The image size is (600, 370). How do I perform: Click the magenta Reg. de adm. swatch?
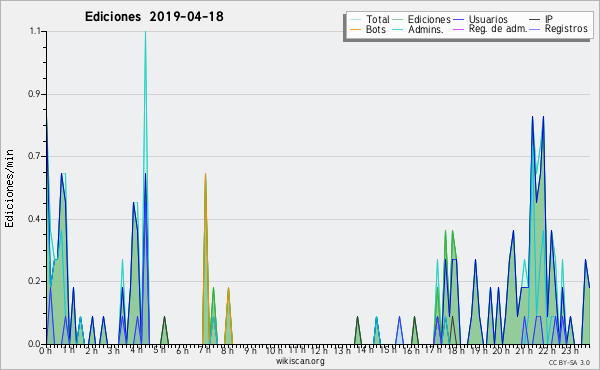pos(458,29)
